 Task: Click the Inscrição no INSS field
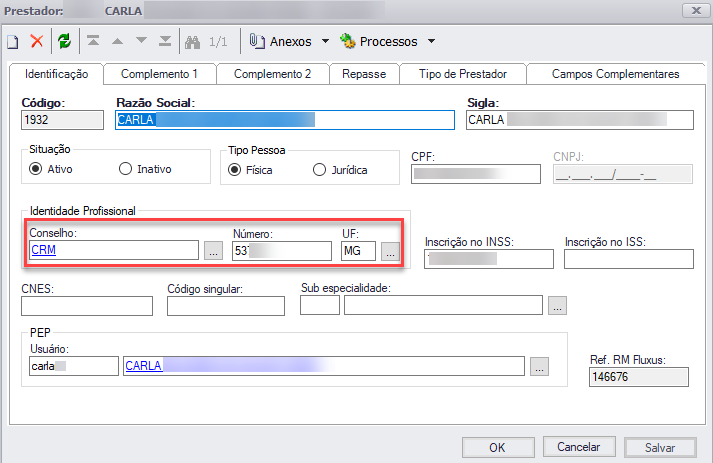(489, 259)
